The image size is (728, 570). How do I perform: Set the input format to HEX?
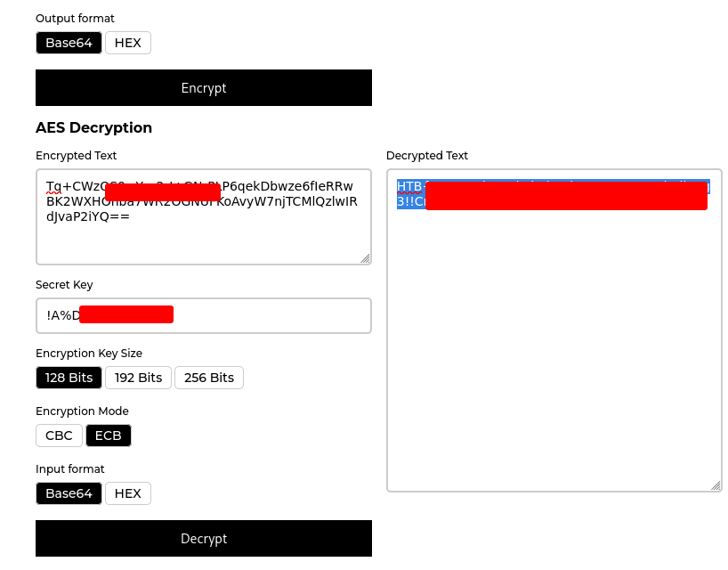click(x=127, y=493)
